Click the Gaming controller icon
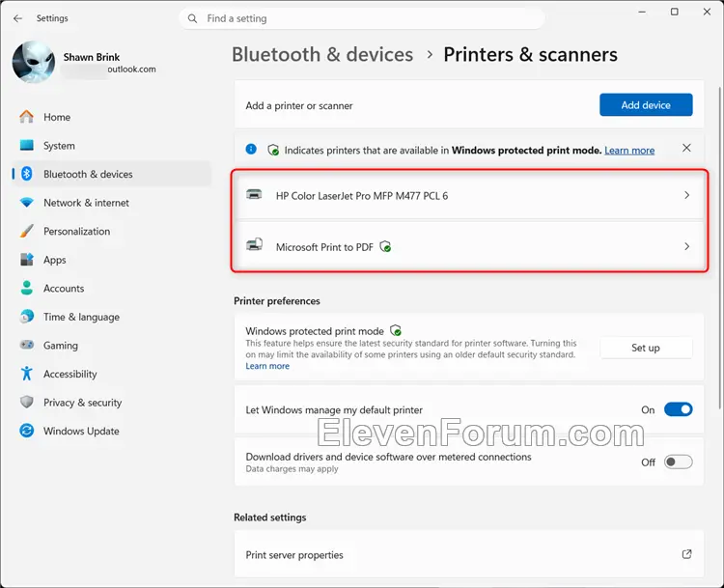This screenshot has width=724, height=588. coord(27,345)
